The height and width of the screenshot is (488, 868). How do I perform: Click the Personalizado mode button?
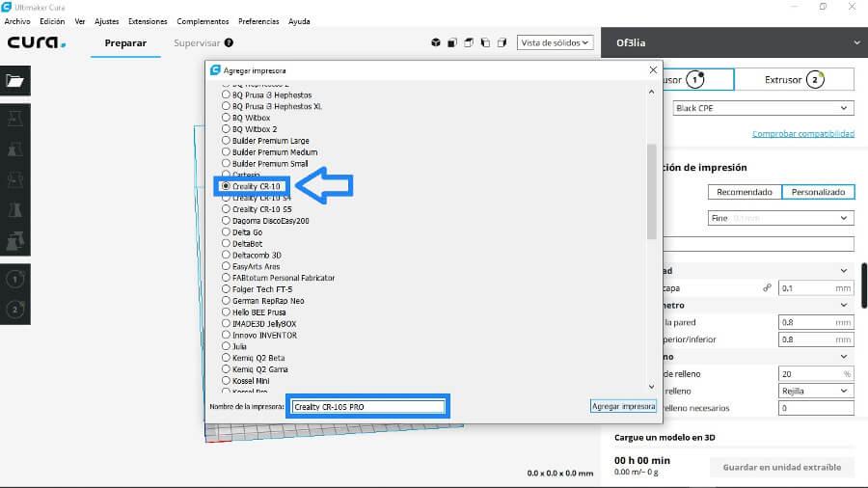(x=818, y=192)
